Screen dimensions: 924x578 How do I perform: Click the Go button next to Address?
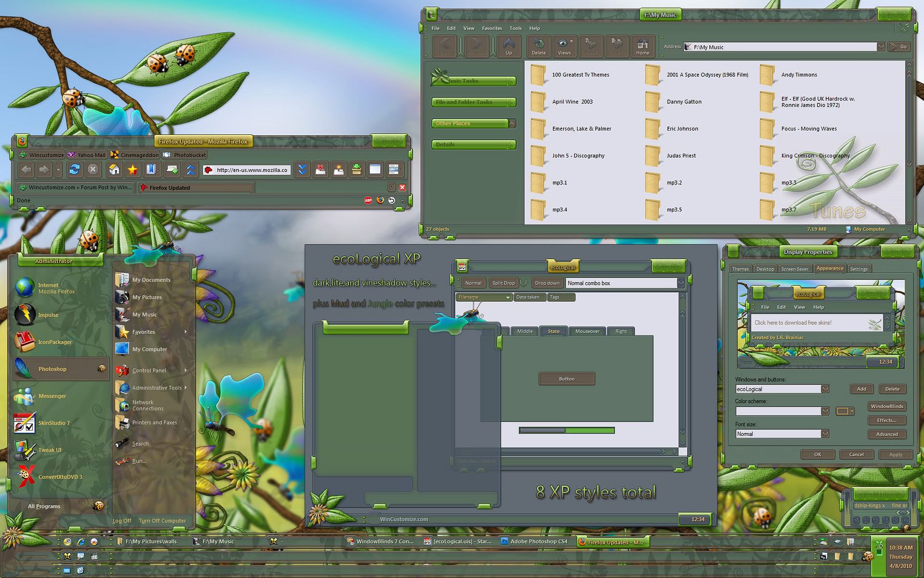(899, 47)
